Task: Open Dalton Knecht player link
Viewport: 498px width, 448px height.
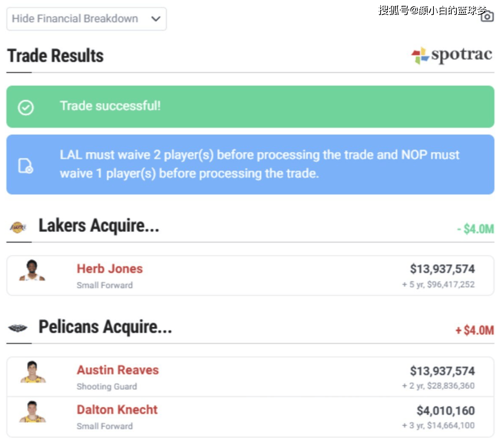Action: tap(117, 410)
